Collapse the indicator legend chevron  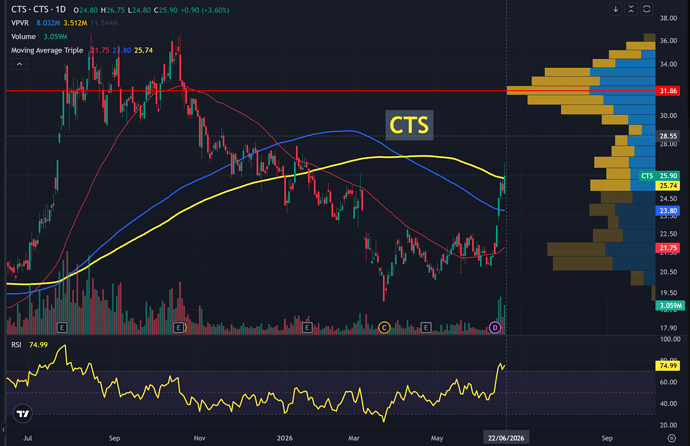tap(19, 64)
